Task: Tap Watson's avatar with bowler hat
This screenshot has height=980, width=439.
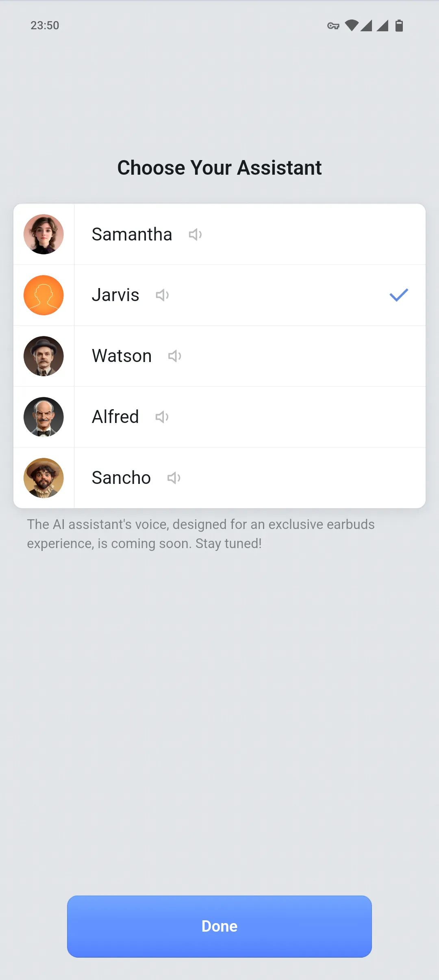Action: [x=43, y=356]
